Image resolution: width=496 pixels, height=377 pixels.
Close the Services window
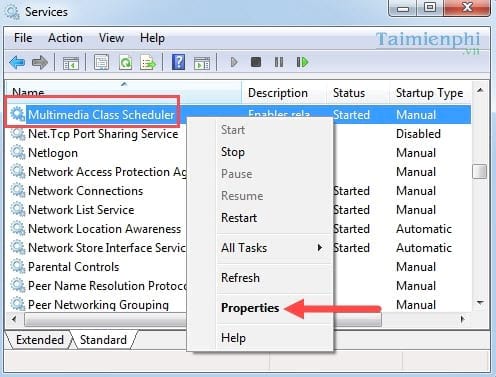click(467, 8)
